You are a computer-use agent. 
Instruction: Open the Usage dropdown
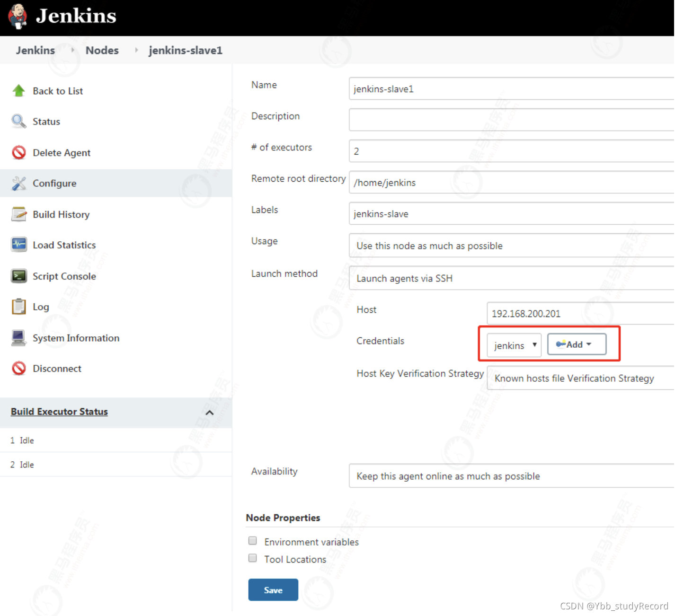pyautogui.click(x=512, y=246)
